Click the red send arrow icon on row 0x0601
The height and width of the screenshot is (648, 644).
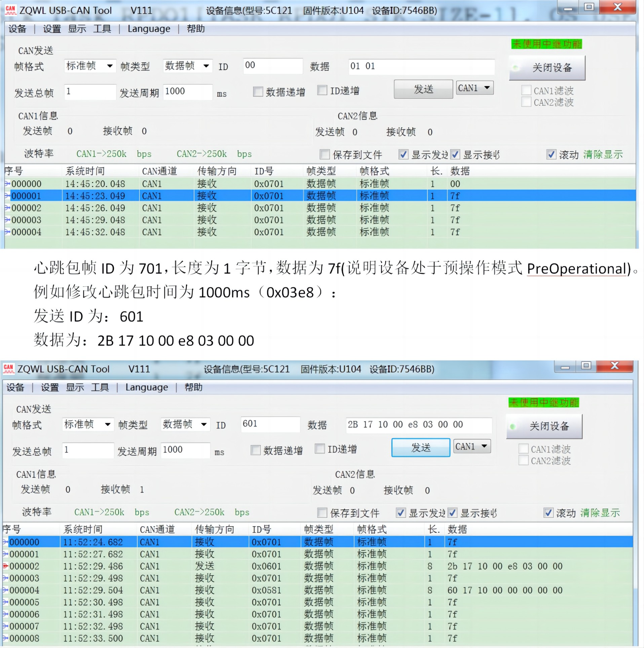pos(5,566)
